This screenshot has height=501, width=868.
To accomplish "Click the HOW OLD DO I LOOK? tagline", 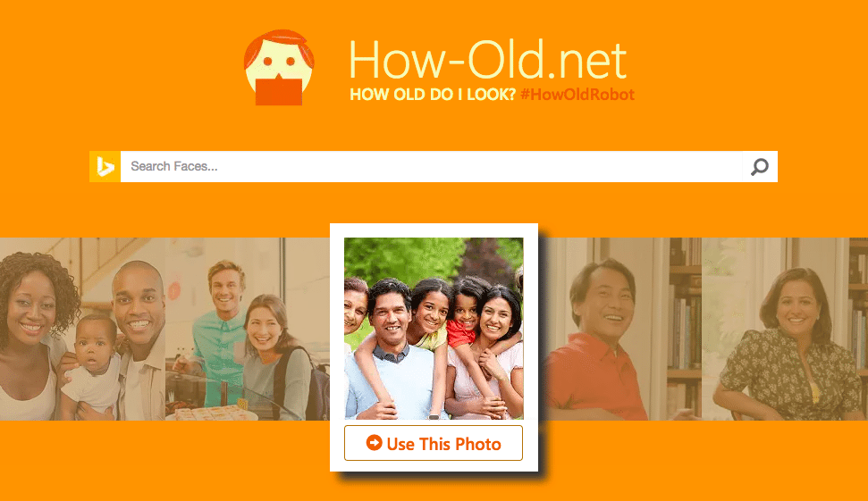I will pos(433,95).
